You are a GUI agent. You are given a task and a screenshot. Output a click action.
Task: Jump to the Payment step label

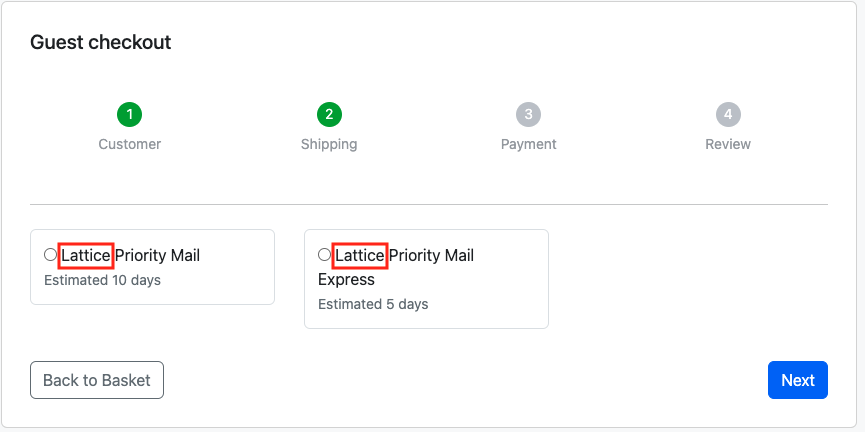[x=528, y=145]
